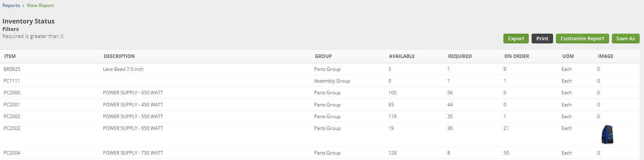Sort by the UOM column header
The width and height of the screenshot is (644, 160).
568,56
